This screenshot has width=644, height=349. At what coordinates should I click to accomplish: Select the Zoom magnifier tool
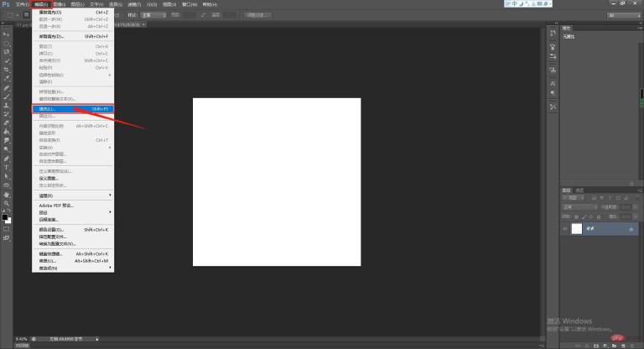(6, 203)
